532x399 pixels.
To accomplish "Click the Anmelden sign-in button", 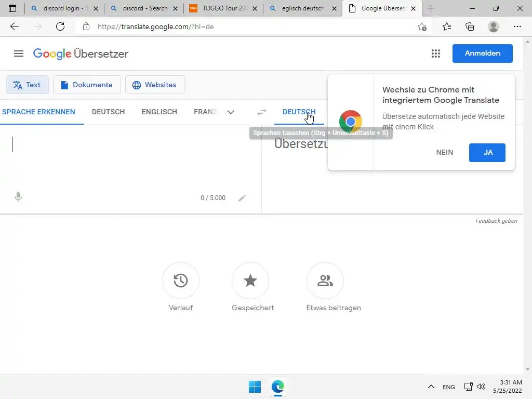I will click(x=483, y=54).
